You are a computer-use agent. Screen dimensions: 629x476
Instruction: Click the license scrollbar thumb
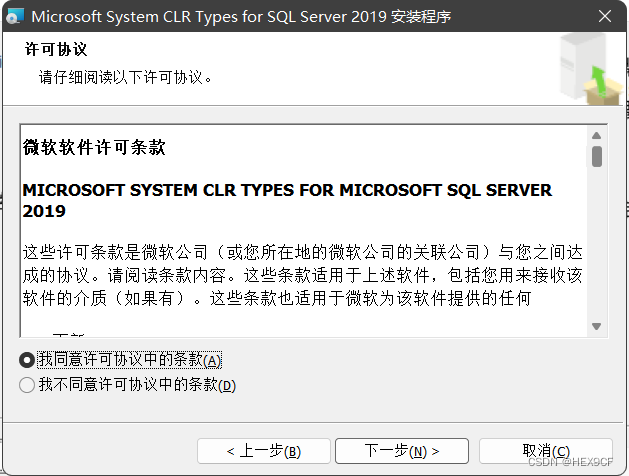(x=597, y=156)
